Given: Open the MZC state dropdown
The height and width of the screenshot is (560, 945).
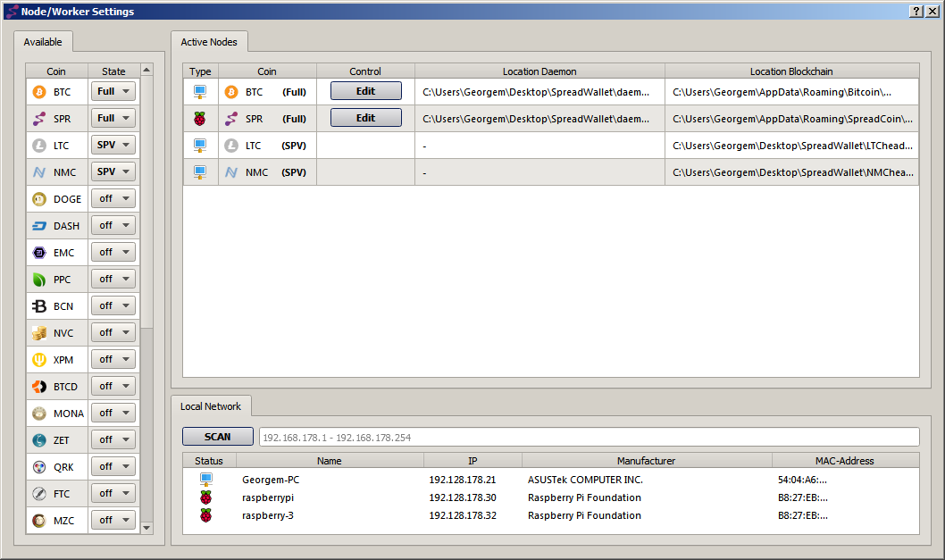Looking at the screenshot, I should coord(113,520).
